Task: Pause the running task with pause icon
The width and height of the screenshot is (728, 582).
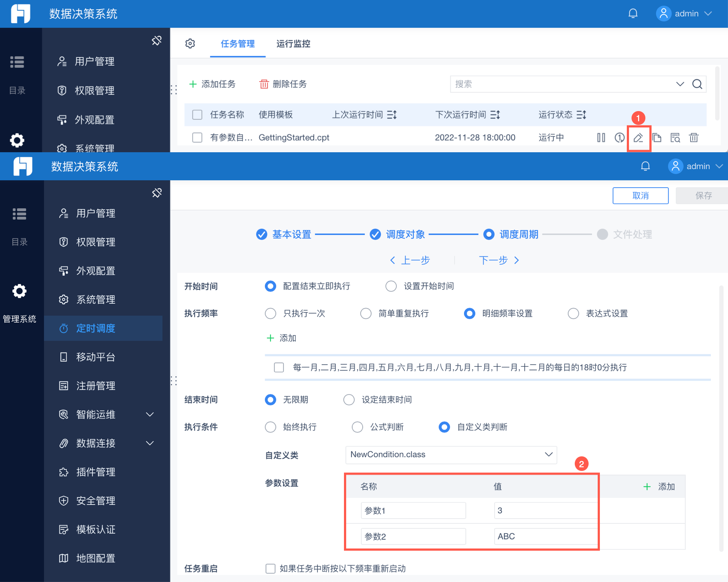Action: pyautogui.click(x=601, y=138)
